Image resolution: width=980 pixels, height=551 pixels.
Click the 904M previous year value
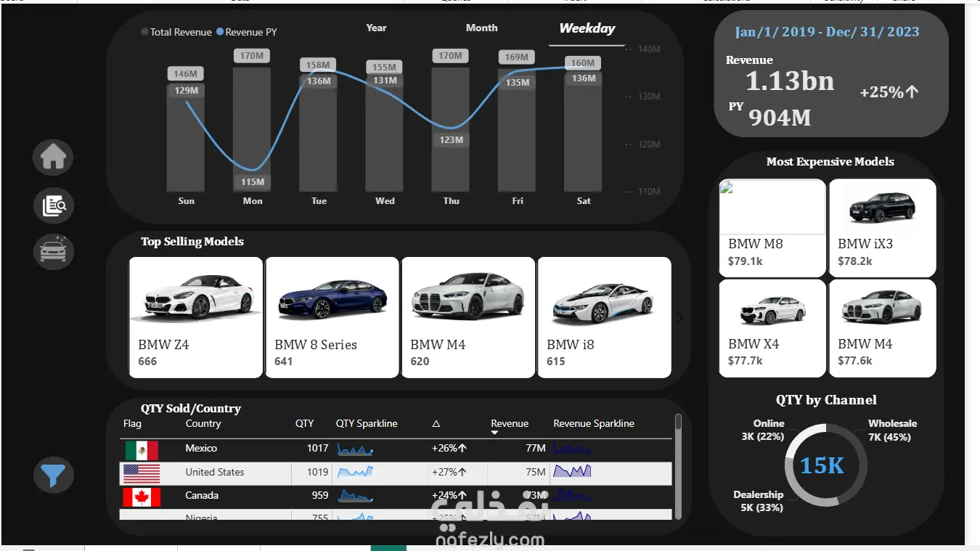coord(780,118)
